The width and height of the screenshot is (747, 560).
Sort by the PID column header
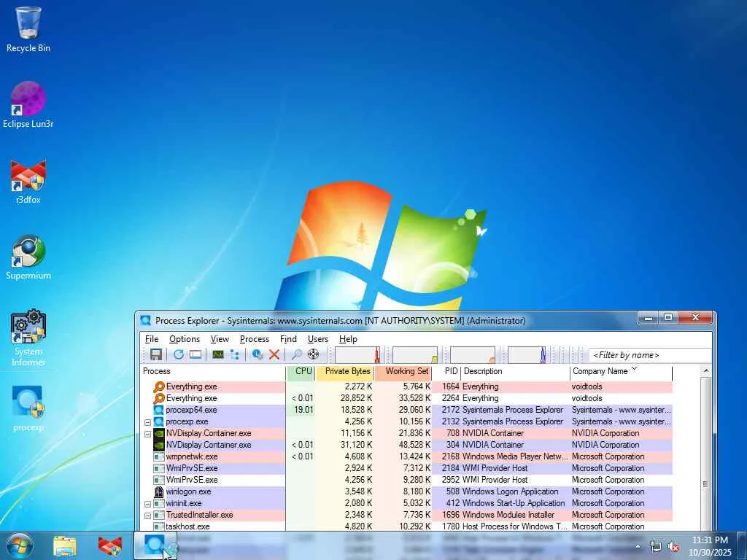(x=446, y=371)
